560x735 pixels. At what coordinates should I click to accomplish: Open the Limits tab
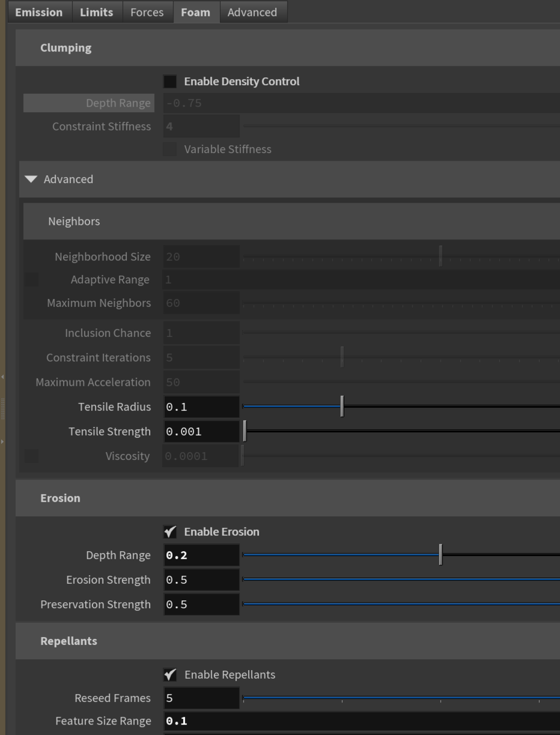click(97, 12)
